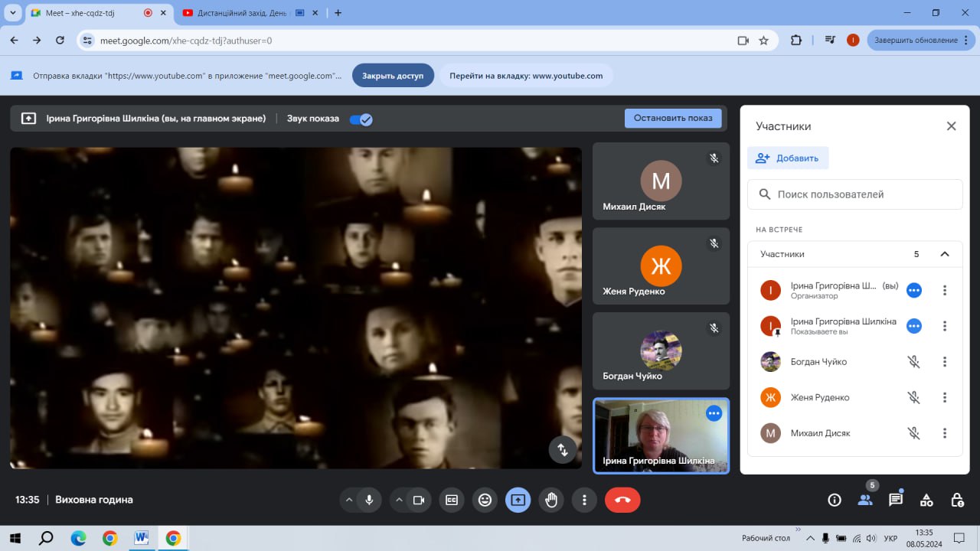
Task: Raise hand using the hand icon
Action: click(x=551, y=500)
